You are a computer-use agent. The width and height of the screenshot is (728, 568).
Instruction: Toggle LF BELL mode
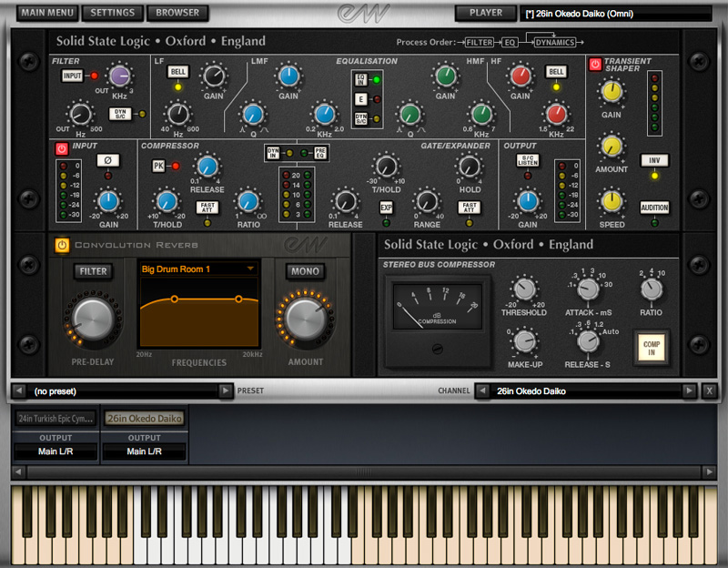tap(177, 72)
